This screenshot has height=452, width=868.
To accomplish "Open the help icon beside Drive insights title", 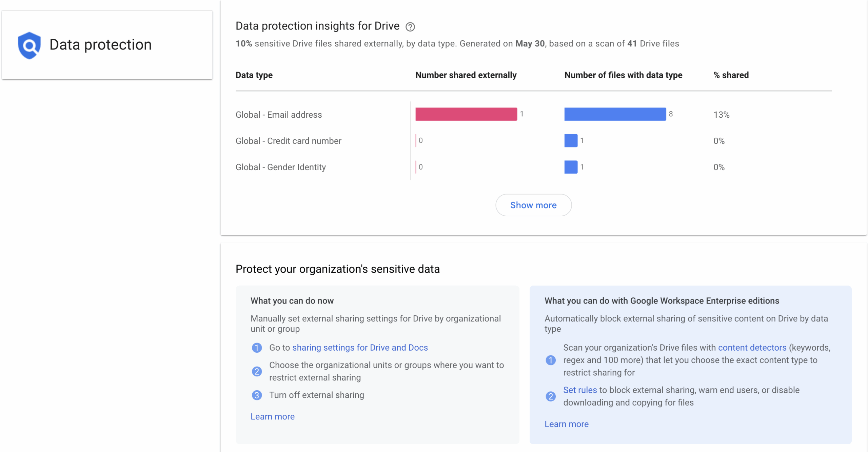I will click(x=410, y=27).
